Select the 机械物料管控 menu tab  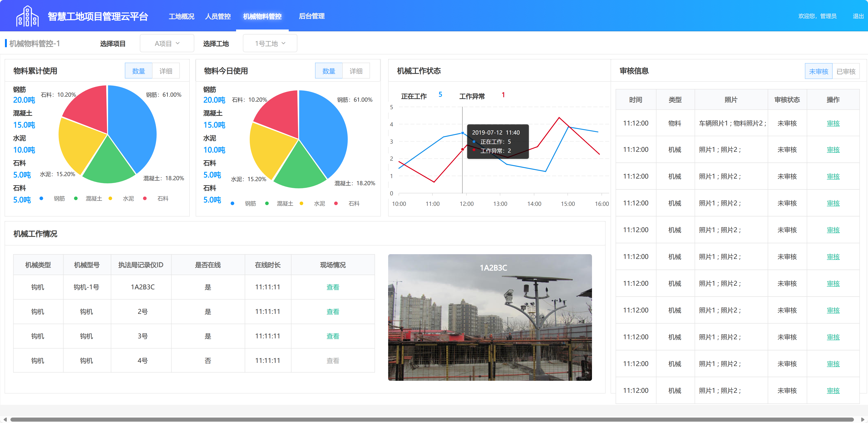262,16
